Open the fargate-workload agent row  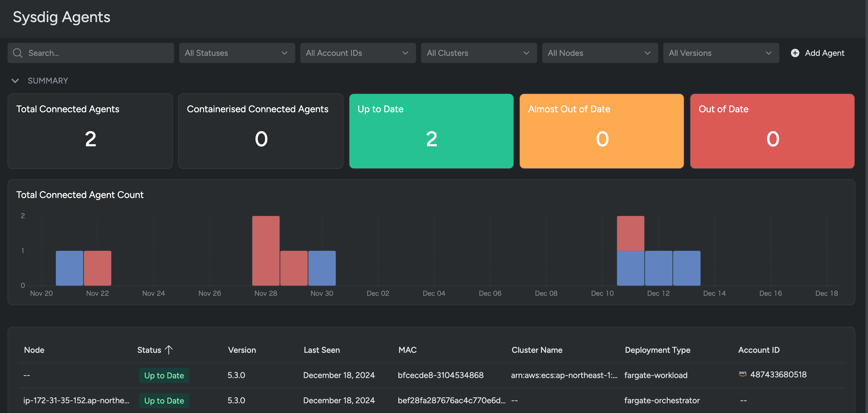655,375
